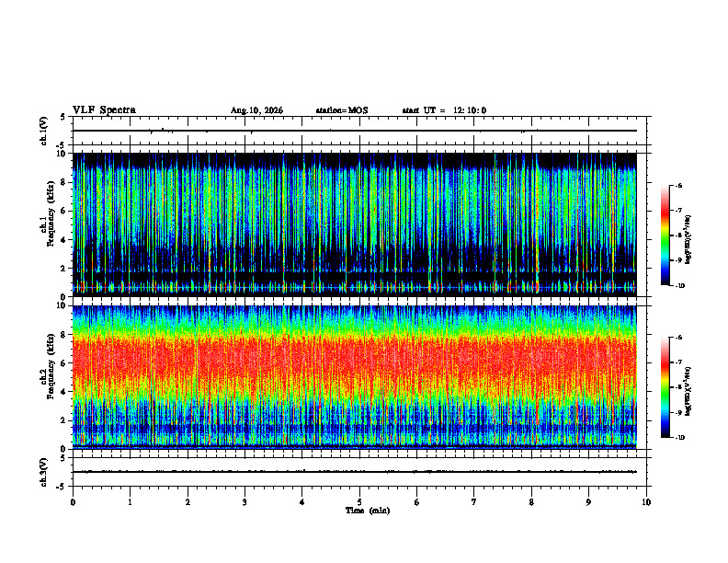The height and width of the screenshot is (563, 728).
Task: Click the ch.3(V) waveform strip
Action: (355, 472)
